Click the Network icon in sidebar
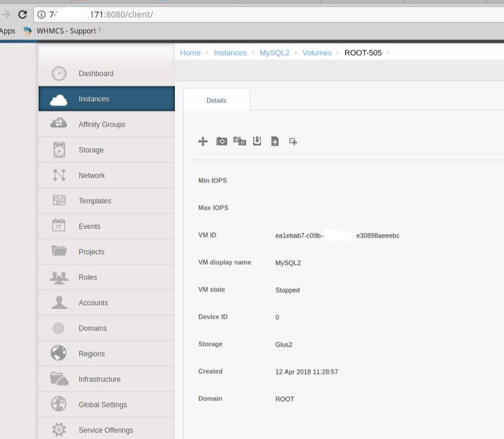This screenshot has width=504, height=439. tap(59, 175)
